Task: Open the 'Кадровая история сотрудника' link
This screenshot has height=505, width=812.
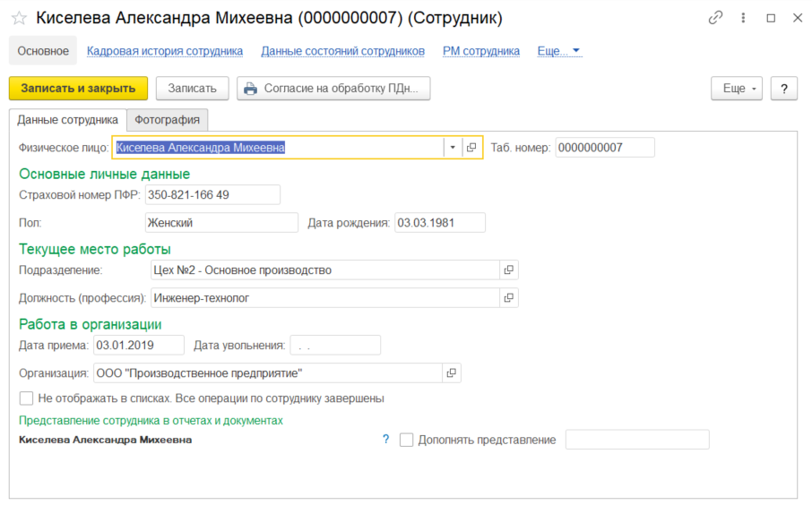Action: (165, 51)
